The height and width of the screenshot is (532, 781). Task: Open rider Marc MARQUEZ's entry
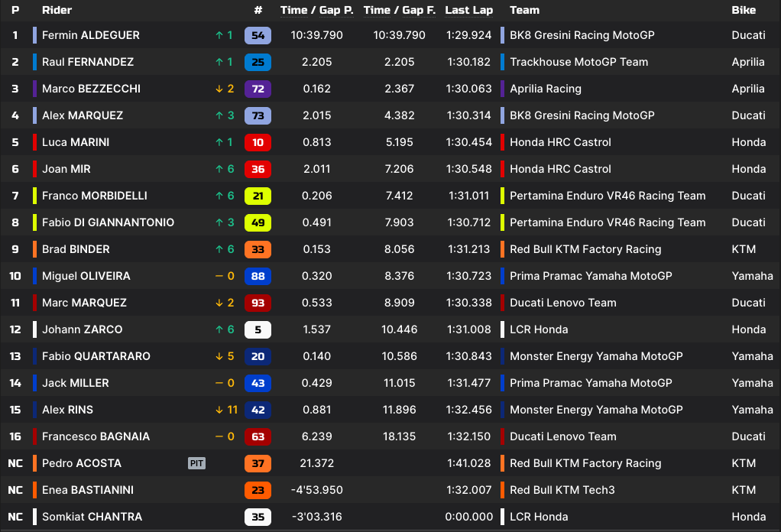(x=84, y=303)
